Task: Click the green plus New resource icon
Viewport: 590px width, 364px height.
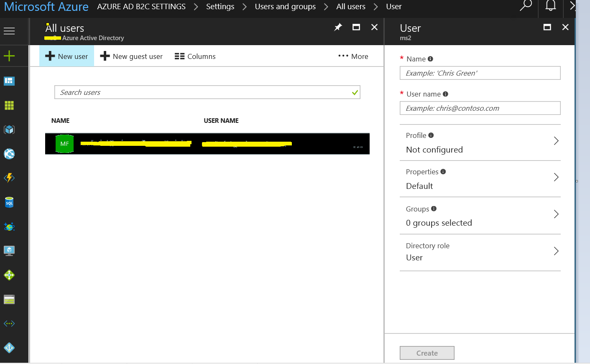Action: coord(9,56)
